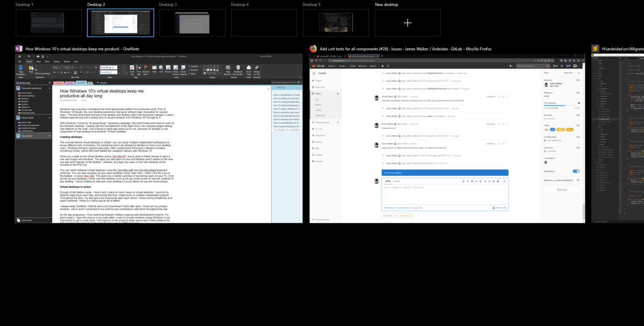Switch to the History ribbon tab in OneNote
The height and width of the screenshot is (326, 644).
(x=56, y=62)
